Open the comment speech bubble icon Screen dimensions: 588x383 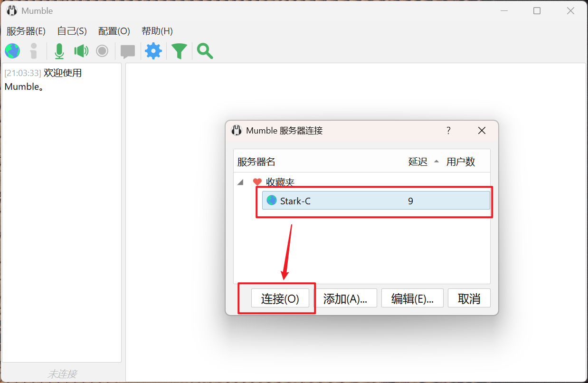click(128, 51)
